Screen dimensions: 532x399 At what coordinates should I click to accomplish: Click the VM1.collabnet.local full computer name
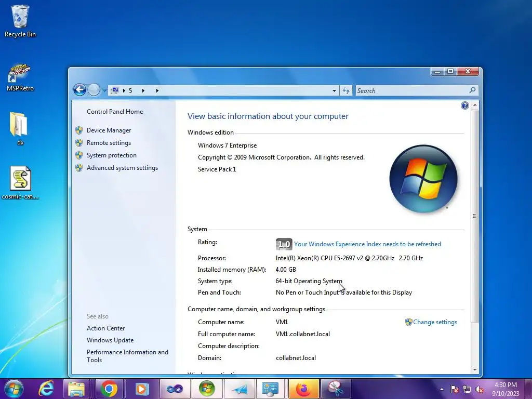point(303,334)
